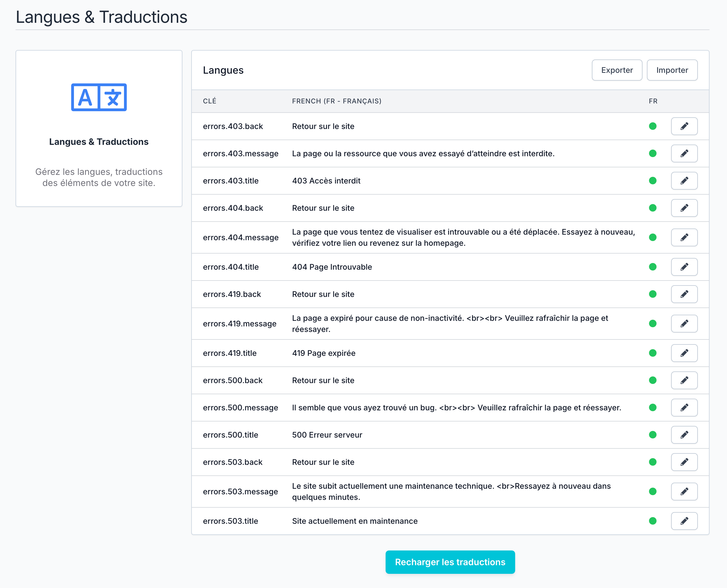Edit the errors.404.title translation

pos(684,267)
